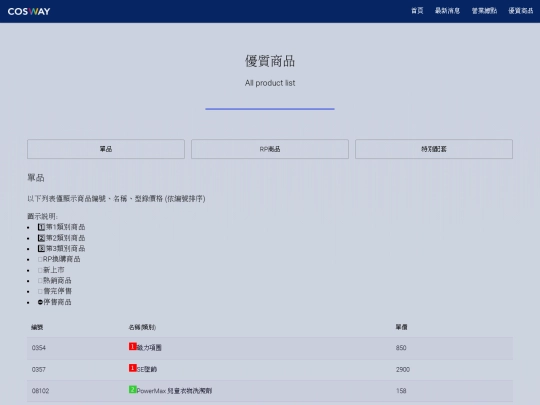The width and height of the screenshot is (540, 405).
Task: Select the 特別配套 category button
Action: pos(434,149)
